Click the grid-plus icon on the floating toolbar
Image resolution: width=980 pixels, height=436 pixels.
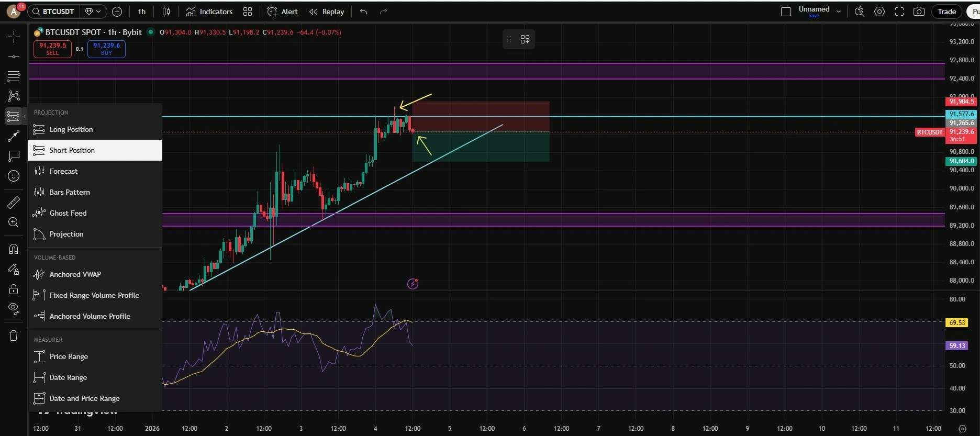[525, 39]
